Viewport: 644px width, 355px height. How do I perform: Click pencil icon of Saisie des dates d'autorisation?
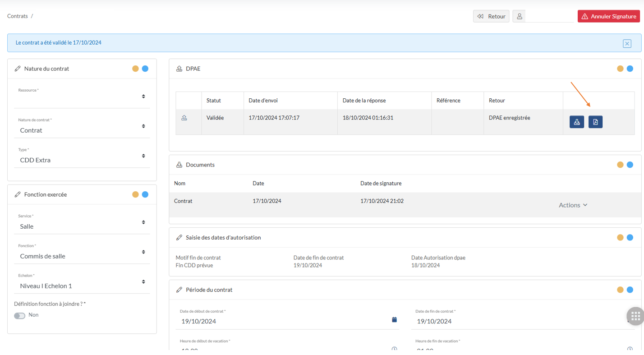[x=179, y=237]
